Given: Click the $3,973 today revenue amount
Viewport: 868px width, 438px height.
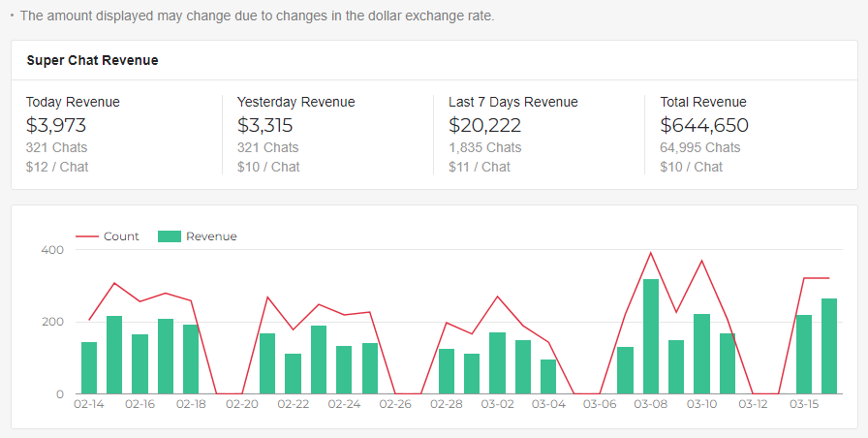Looking at the screenshot, I should click(x=56, y=125).
